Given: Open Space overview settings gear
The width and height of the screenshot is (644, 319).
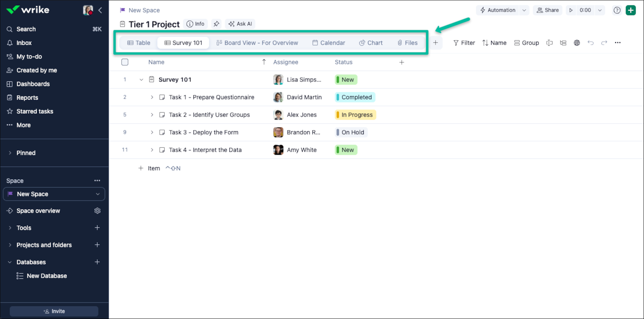Looking at the screenshot, I should pyautogui.click(x=97, y=211).
